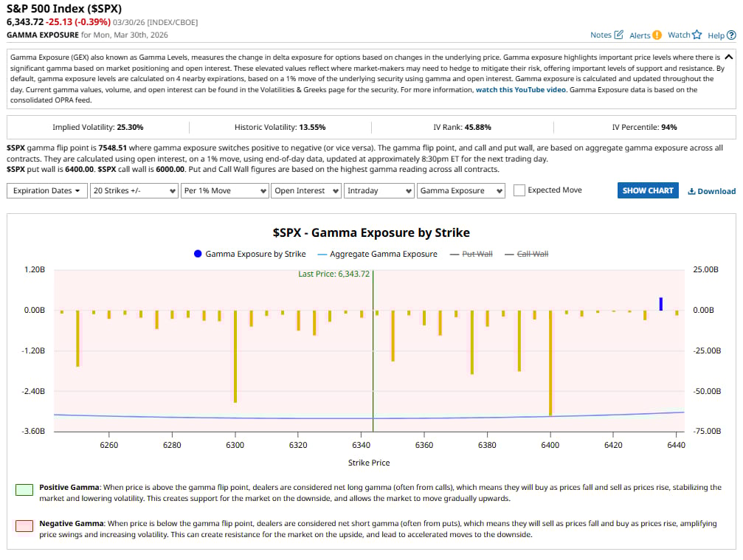Click the tall yellow bar at strike 6300

click(235, 356)
